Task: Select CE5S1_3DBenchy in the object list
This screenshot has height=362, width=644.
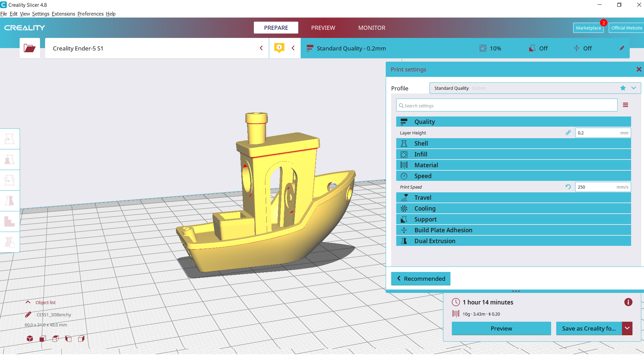Action: (54, 315)
